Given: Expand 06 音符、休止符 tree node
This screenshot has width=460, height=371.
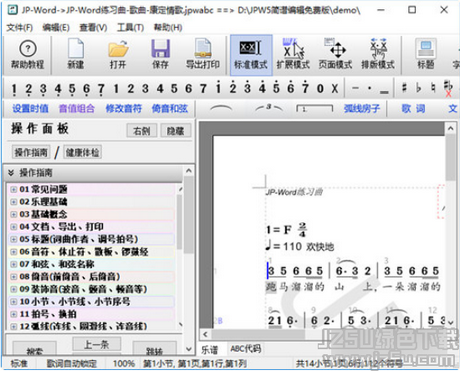Looking at the screenshot, I should click(13, 252).
